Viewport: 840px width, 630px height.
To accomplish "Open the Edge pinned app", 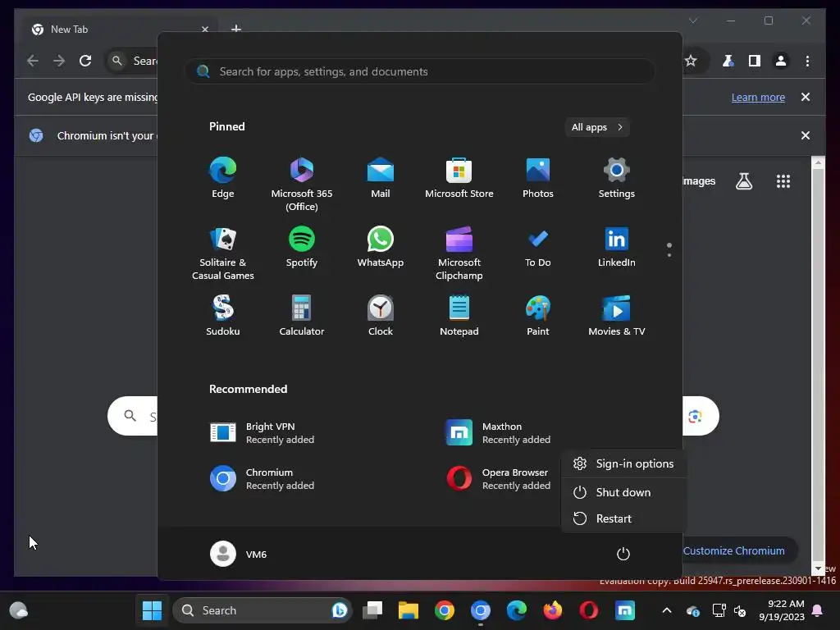I will 223,178.
